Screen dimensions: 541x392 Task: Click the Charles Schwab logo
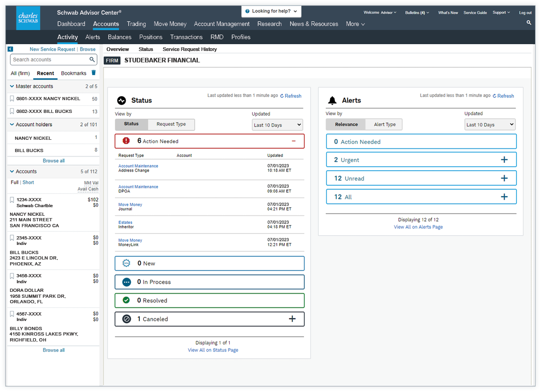pos(28,18)
